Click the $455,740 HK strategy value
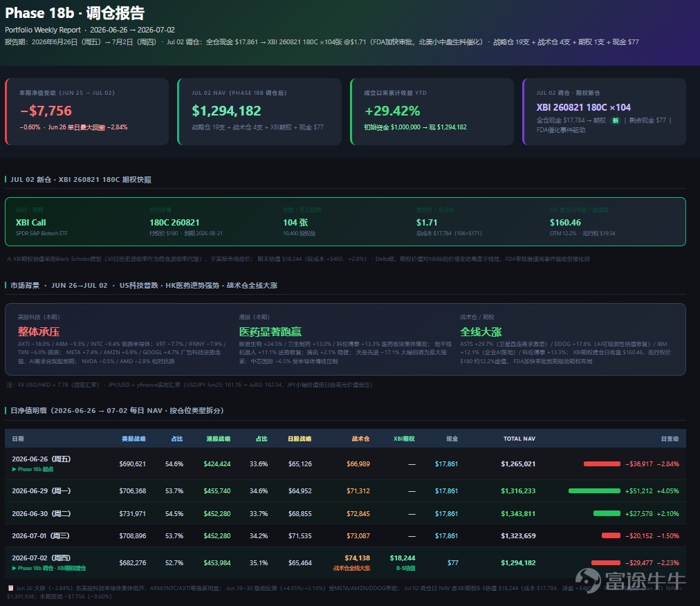The height and width of the screenshot is (606, 700). click(217, 490)
